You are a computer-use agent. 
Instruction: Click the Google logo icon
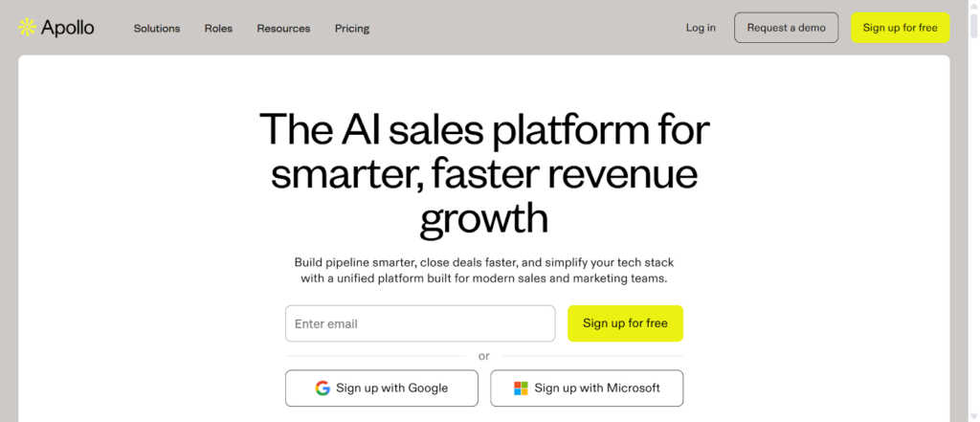pos(323,389)
